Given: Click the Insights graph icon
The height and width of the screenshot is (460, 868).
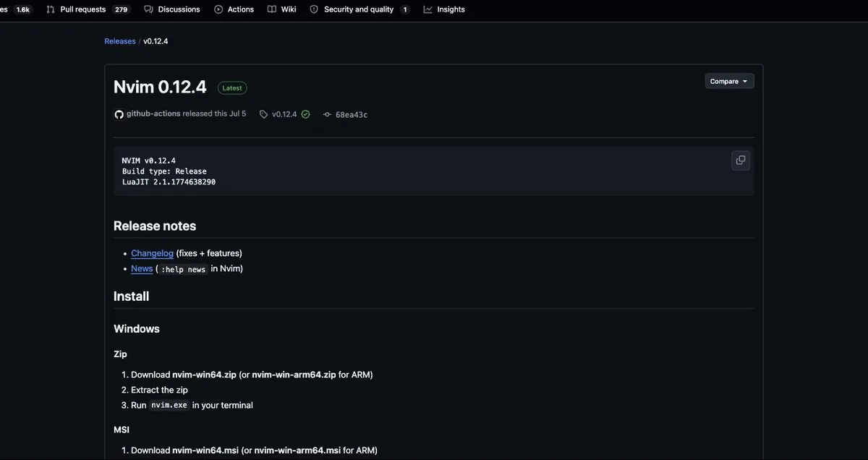Looking at the screenshot, I should [428, 9].
